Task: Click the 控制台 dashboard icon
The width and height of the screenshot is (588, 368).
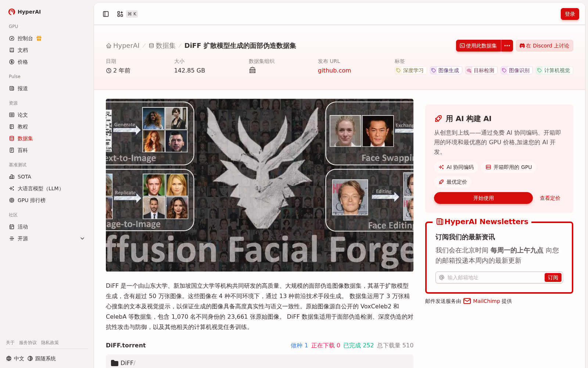Action: point(12,38)
